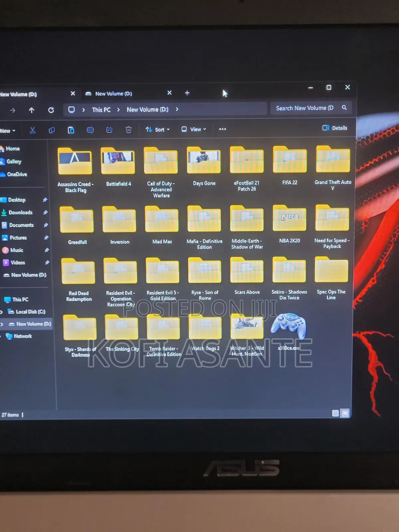Viewport: 399px width, 532px height.
Task: Expand Local Disk (C:) tree node
Action: click(2, 312)
